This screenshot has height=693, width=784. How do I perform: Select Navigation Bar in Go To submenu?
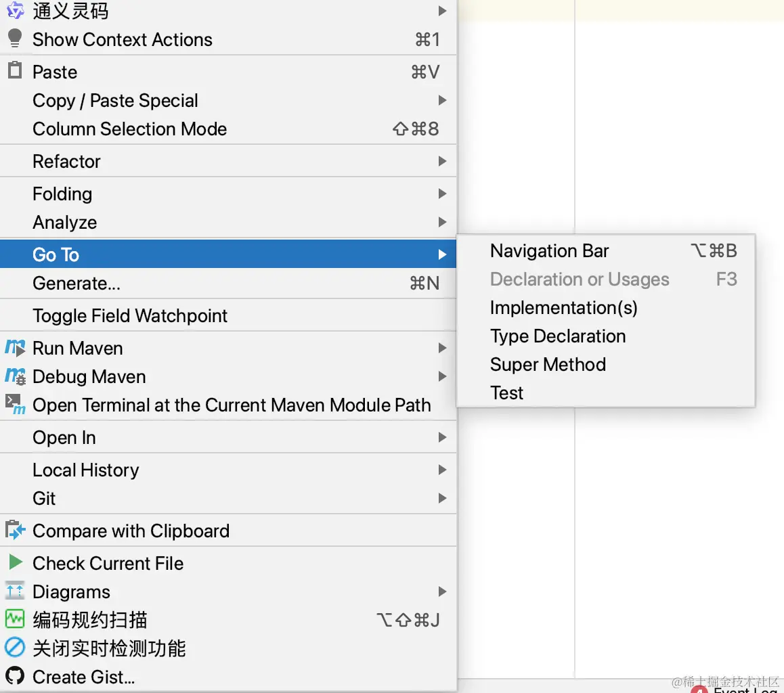605,251
